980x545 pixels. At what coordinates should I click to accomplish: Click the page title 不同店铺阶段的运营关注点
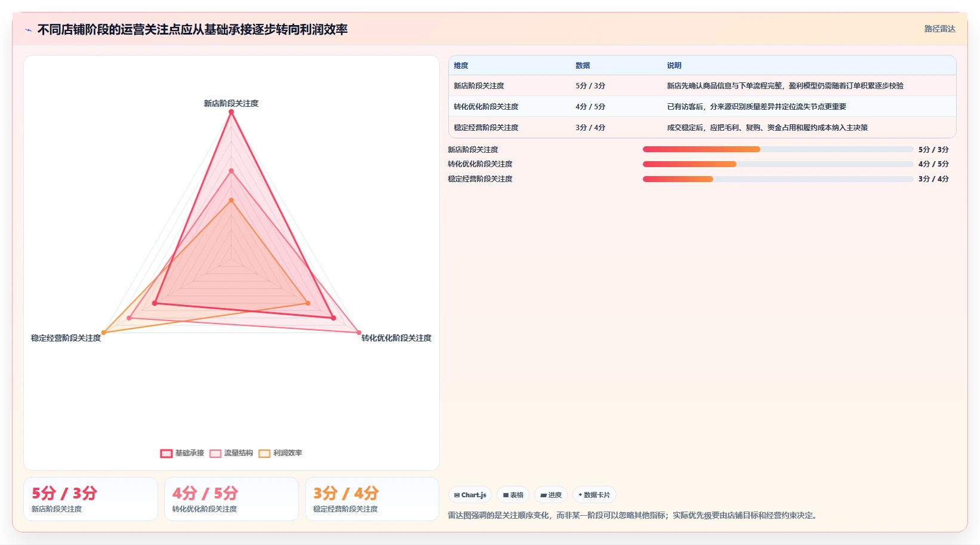(x=192, y=29)
